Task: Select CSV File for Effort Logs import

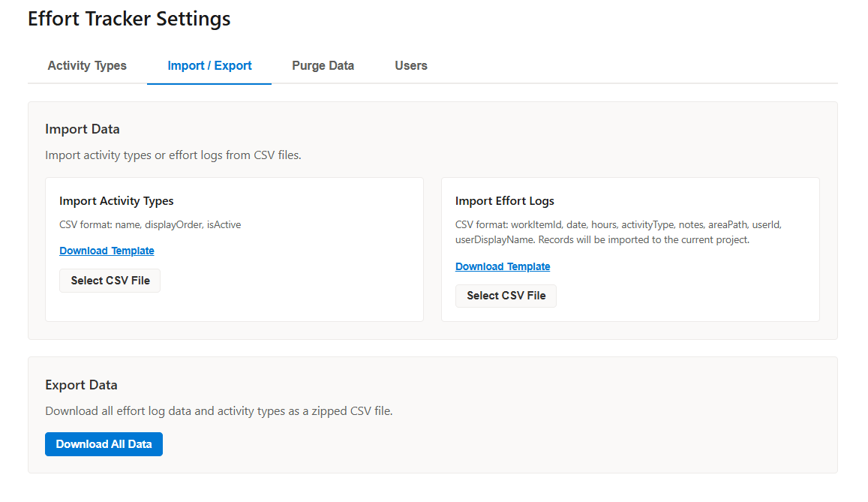Action: click(506, 296)
